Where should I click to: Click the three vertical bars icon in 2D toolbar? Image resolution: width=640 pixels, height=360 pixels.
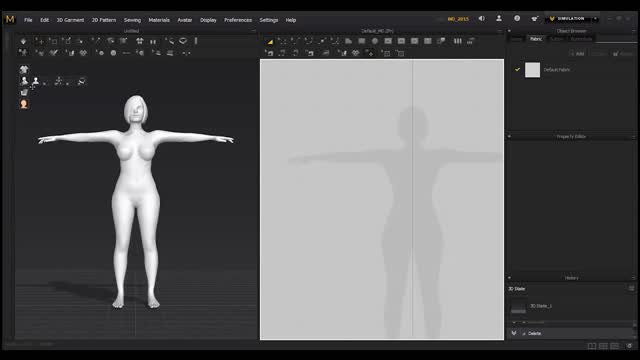[x=458, y=41]
